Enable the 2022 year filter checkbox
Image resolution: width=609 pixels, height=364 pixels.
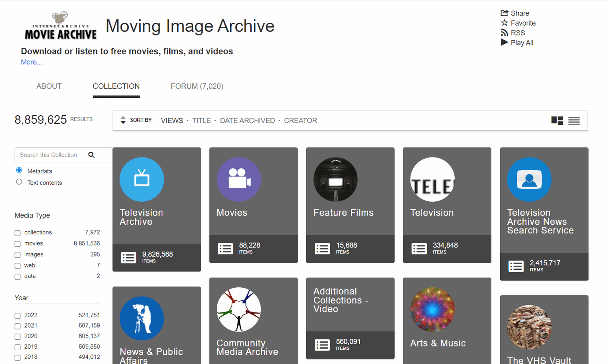17,316
